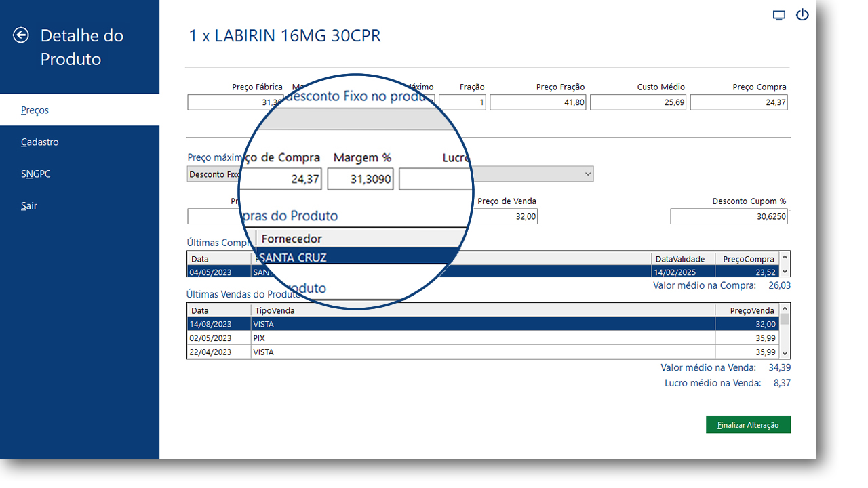
Task: Click the up arrow of purchases list scrollbar
Action: [785, 257]
